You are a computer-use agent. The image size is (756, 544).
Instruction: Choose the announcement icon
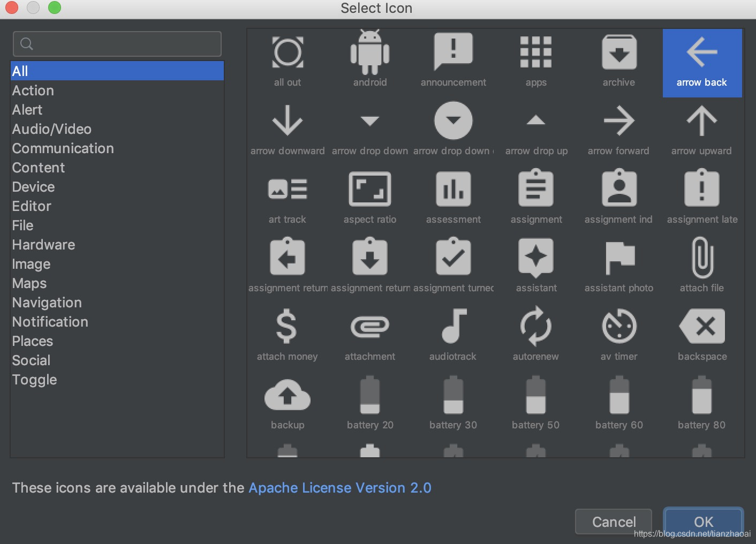coord(453,51)
